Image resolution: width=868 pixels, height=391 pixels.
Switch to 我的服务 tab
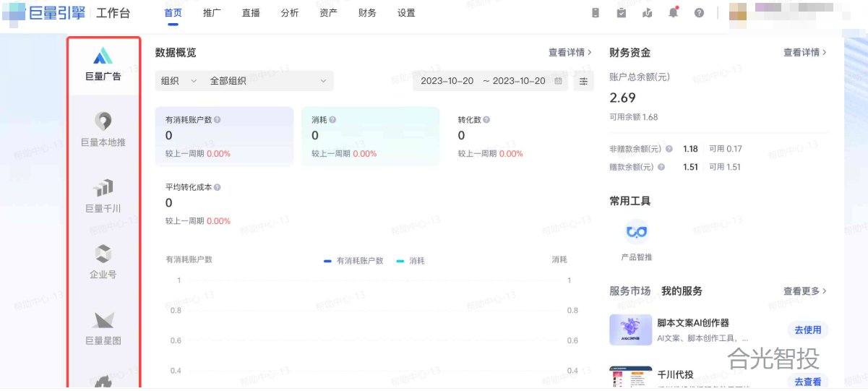pos(682,291)
